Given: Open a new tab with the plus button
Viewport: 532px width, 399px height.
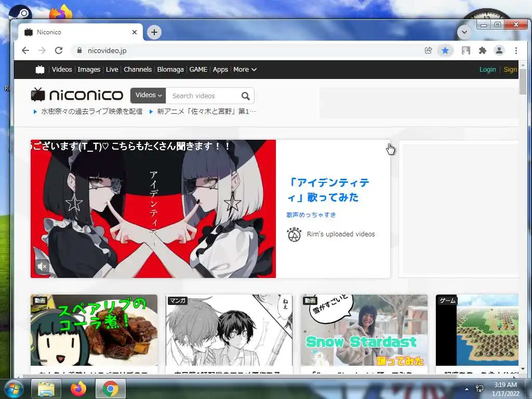Looking at the screenshot, I should [154, 32].
